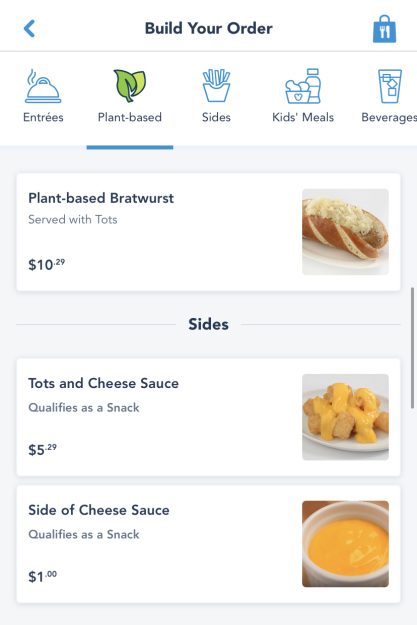
Task: Go back using the blue chevron arrow
Action: click(x=29, y=29)
